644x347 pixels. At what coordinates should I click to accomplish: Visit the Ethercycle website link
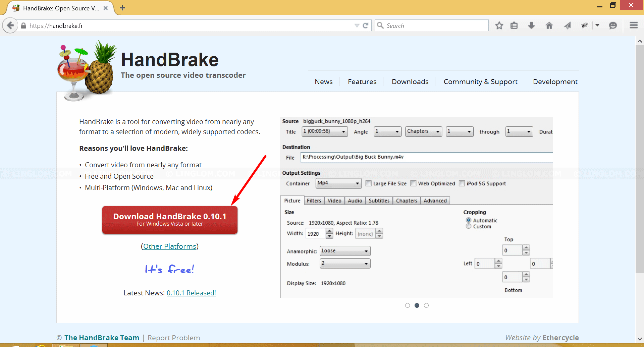[560, 338]
